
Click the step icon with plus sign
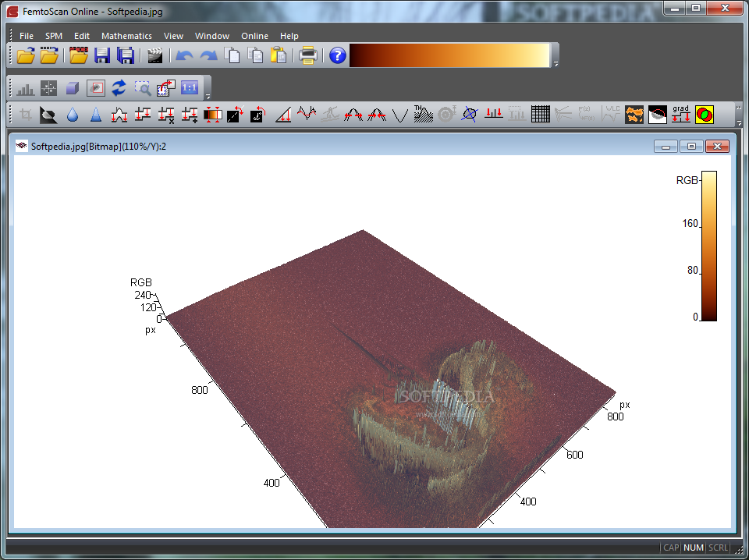189,115
